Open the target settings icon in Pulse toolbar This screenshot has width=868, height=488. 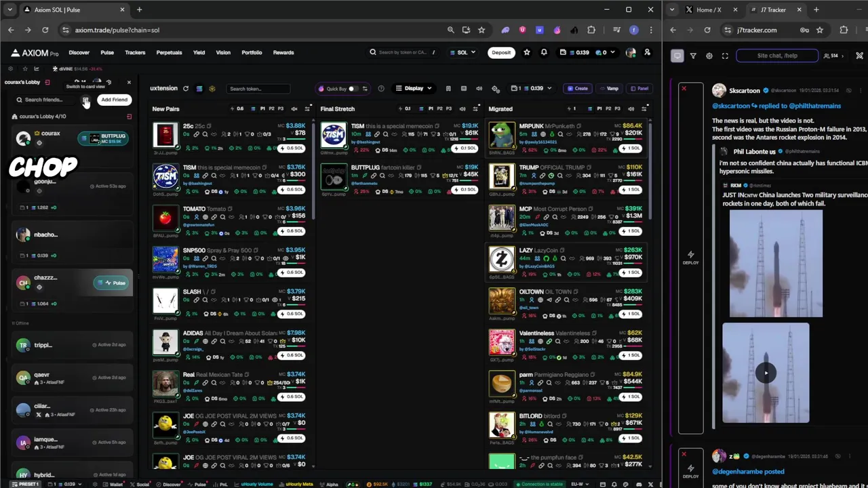(x=496, y=88)
